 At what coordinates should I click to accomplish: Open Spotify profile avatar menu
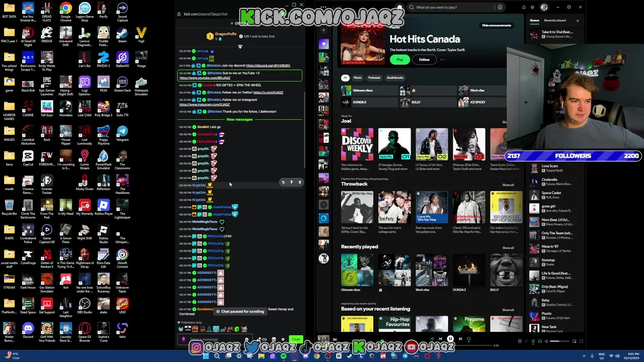544,8
